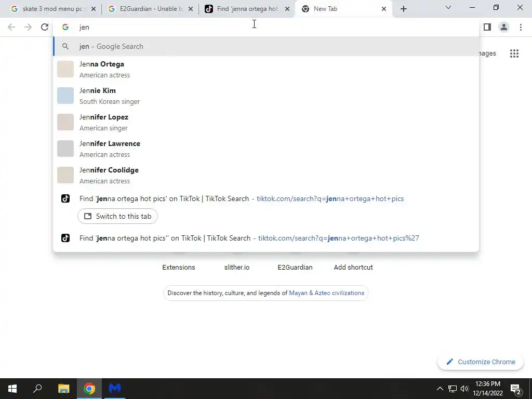Close the TikTok jenna ortega tab
The width and height of the screenshot is (532, 399).
coord(287,9)
